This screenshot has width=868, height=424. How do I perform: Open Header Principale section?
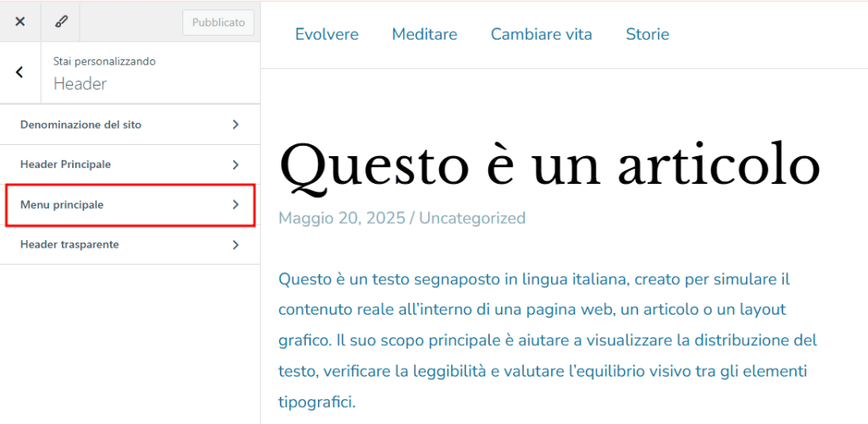(130, 165)
